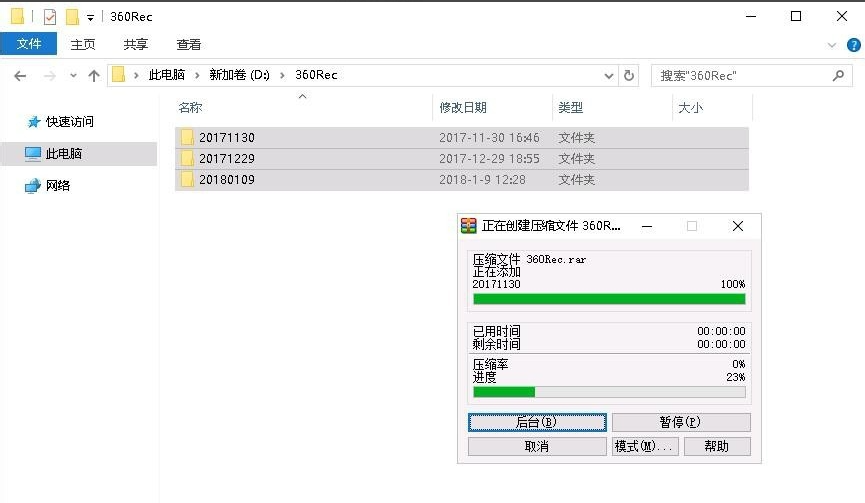Click the overall compression progress bar
The height and width of the screenshot is (503, 865).
[609, 392]
